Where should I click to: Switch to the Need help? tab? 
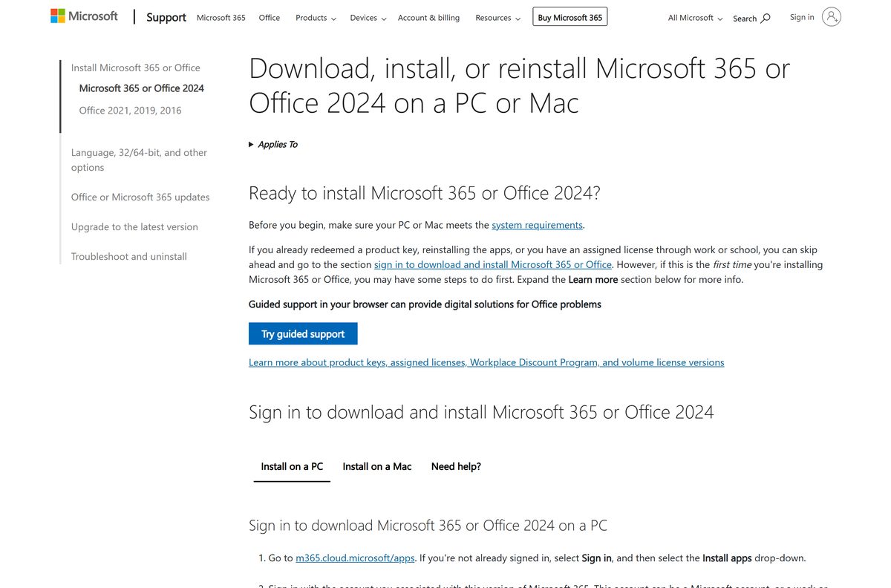point(456,466)
